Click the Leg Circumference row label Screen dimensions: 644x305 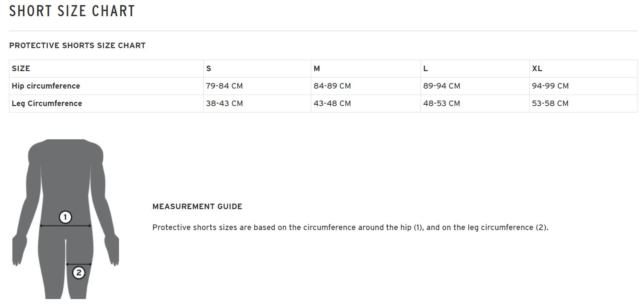pyautogui.click(x=47, y=104)
